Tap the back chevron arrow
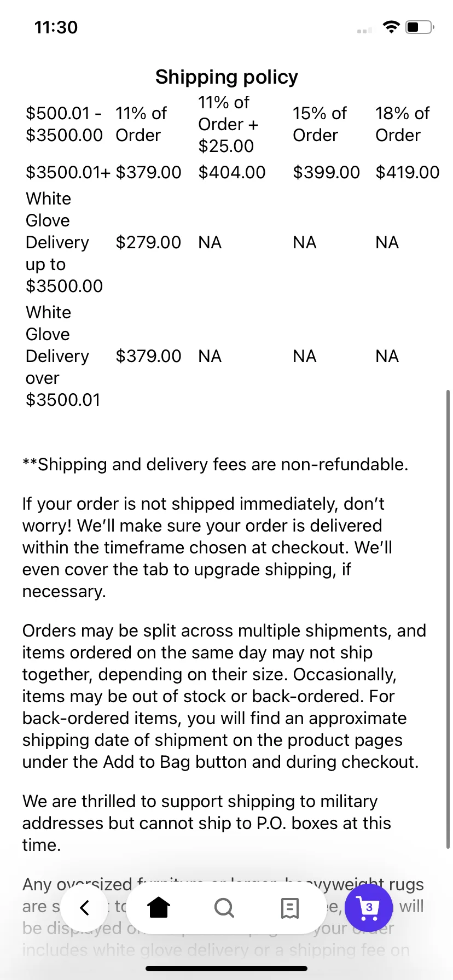The image size is (453, 980). (84, 908)
